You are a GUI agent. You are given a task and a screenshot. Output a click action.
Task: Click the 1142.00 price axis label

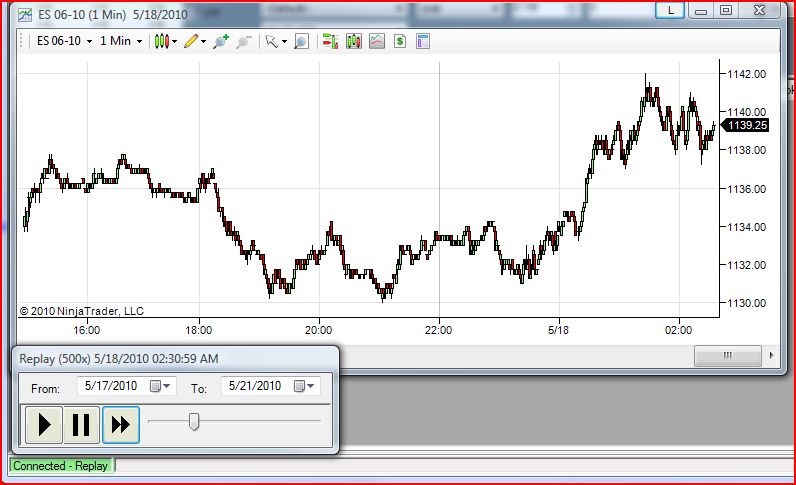coord(746,74)
